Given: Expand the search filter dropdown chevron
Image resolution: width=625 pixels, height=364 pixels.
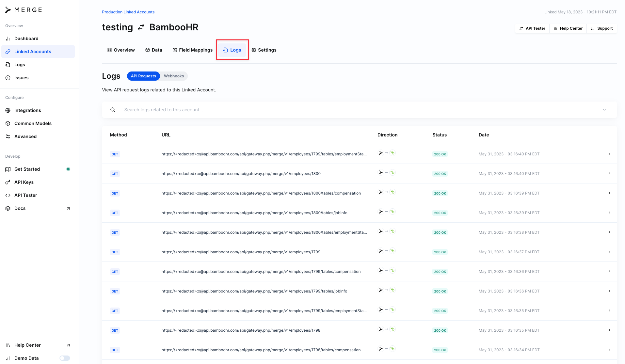Looking at the screenshot, I should [x=604, y=110].
